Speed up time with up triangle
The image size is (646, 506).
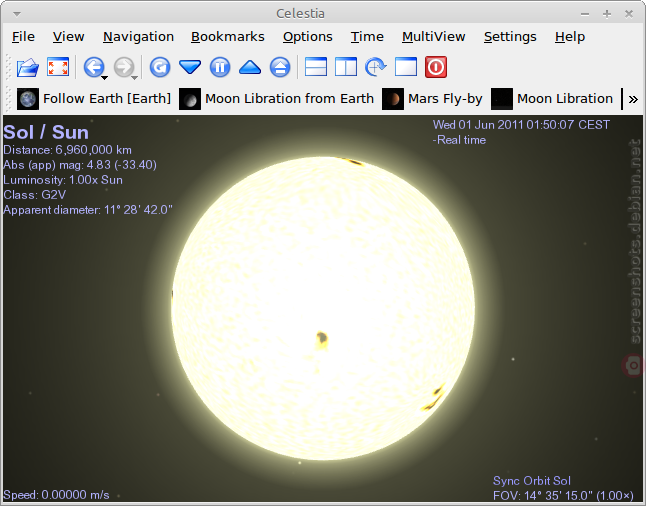point(250,67)
